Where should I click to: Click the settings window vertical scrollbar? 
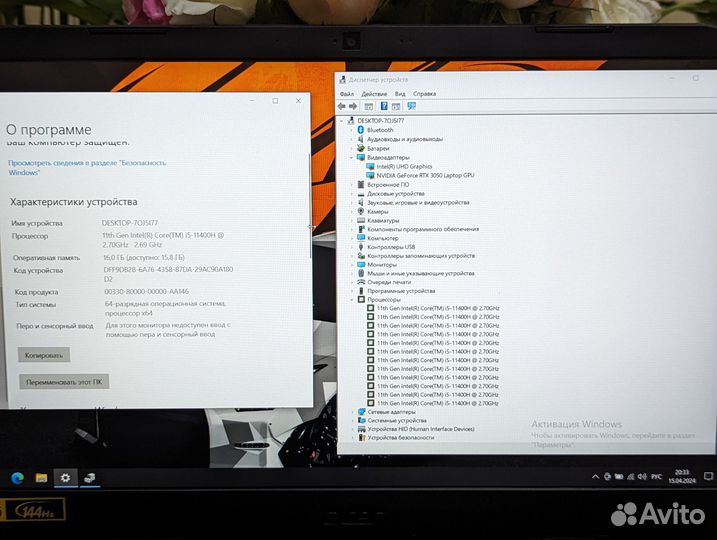310,206
